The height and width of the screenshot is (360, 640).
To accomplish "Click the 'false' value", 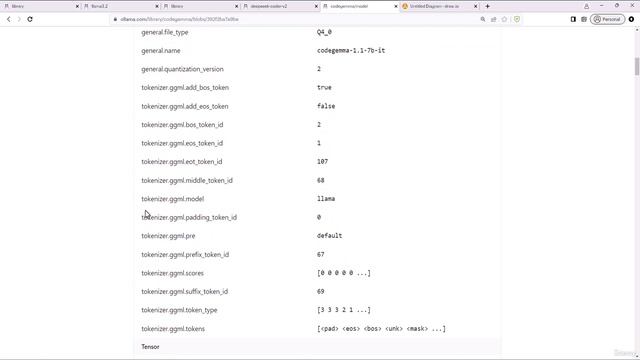I will pyautogui.click(x=326, y=106).
